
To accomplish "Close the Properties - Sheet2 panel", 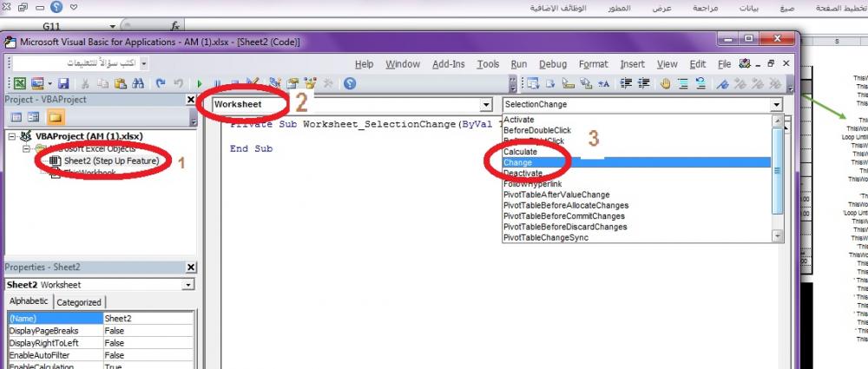I will (190, 267).
